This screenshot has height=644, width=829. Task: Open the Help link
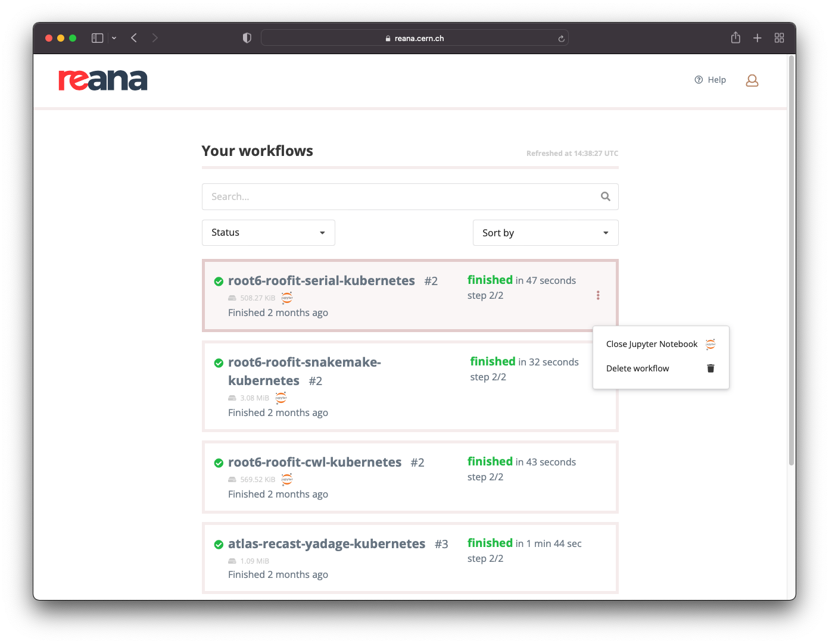(x=710, y=80)
